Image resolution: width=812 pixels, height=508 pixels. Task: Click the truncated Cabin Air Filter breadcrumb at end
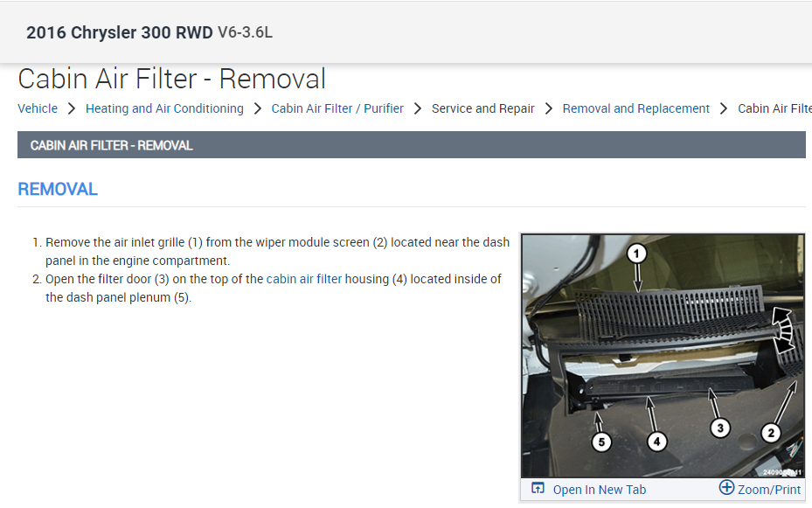click(x=774, y=108)
